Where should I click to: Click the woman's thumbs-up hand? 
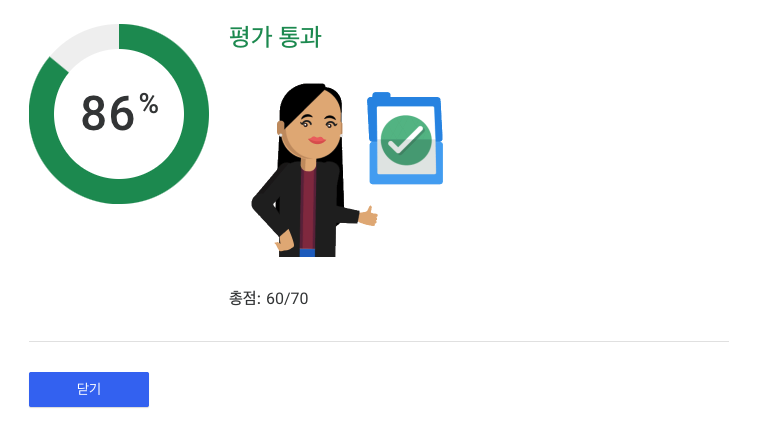pos(368,216)
